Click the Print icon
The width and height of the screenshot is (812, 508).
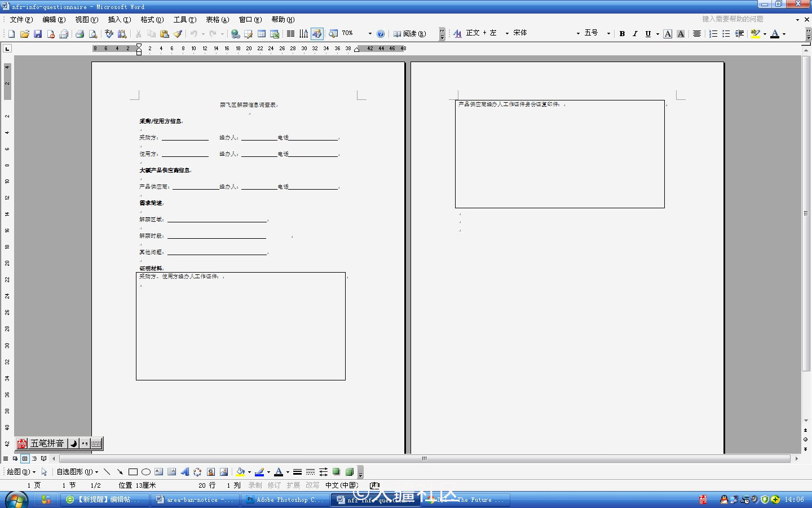[x=80, y=34]
